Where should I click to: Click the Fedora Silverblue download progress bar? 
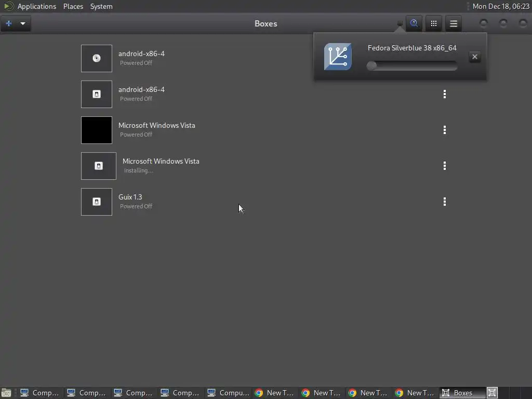pyautogui.click(x=412, y=65)
